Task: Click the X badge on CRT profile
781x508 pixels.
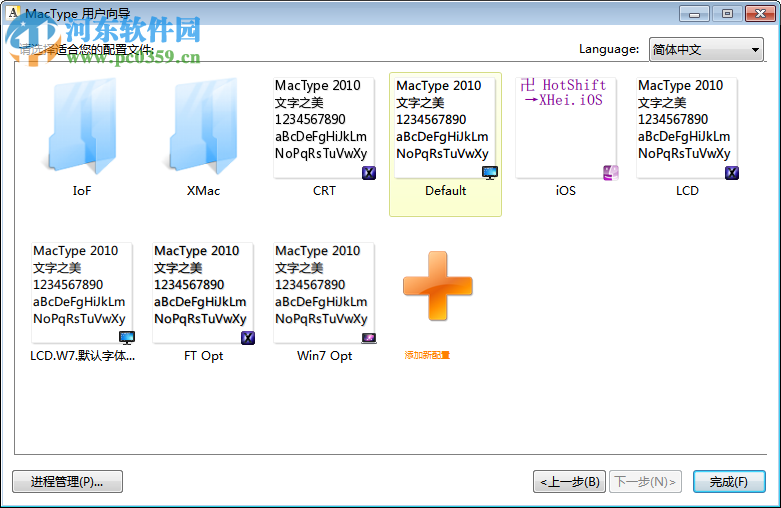Action: coord(369,173)
